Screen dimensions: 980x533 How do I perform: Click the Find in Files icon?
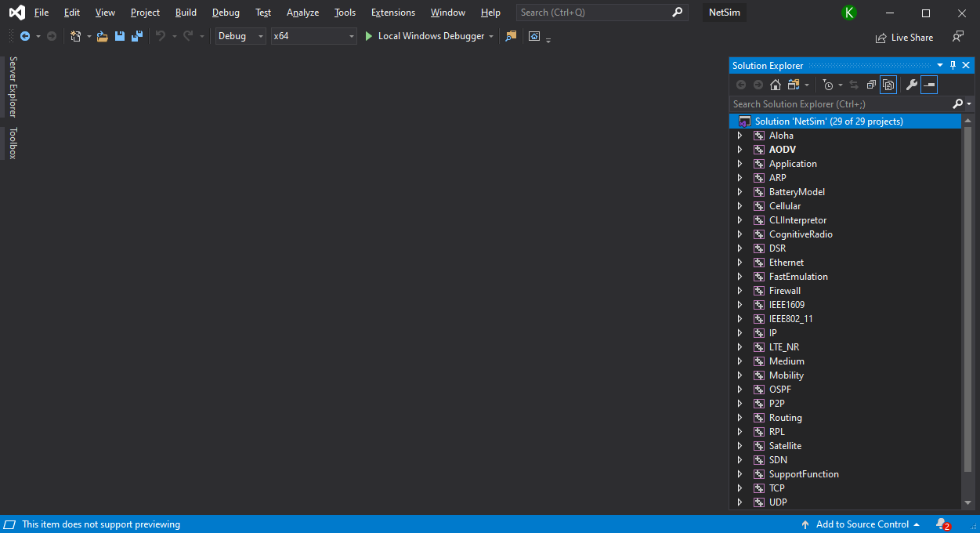click(512, 36)
